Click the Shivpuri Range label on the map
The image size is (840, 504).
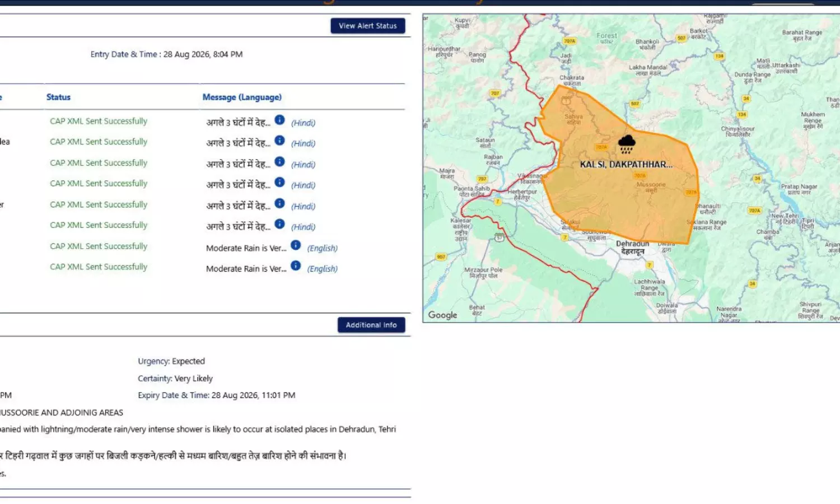point(811,310)
